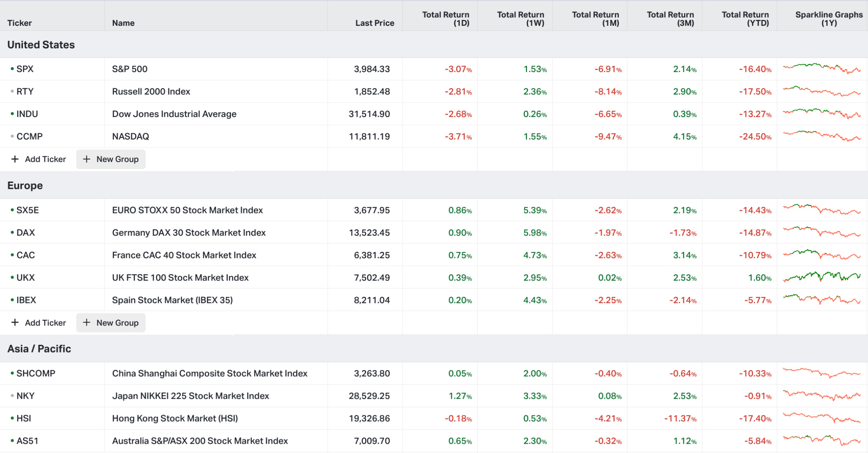The image size is (868, 453).
Task: View the CCMP sparkline chart
Action: pos(822,136)
